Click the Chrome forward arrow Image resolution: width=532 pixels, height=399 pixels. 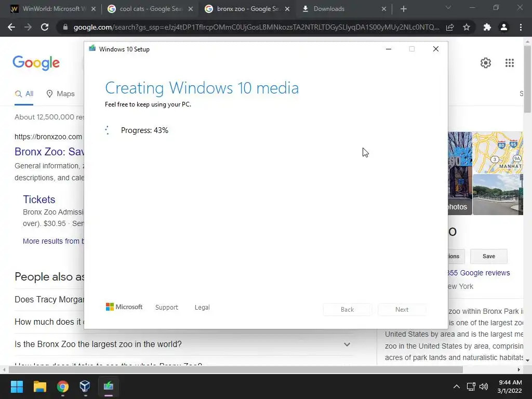tap(28, 27)
